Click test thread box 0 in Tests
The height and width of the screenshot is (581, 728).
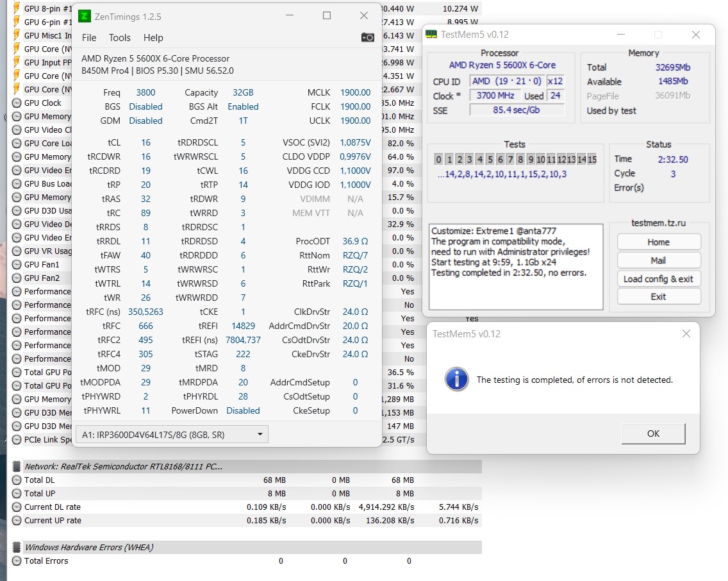click(x=439, y=159)
